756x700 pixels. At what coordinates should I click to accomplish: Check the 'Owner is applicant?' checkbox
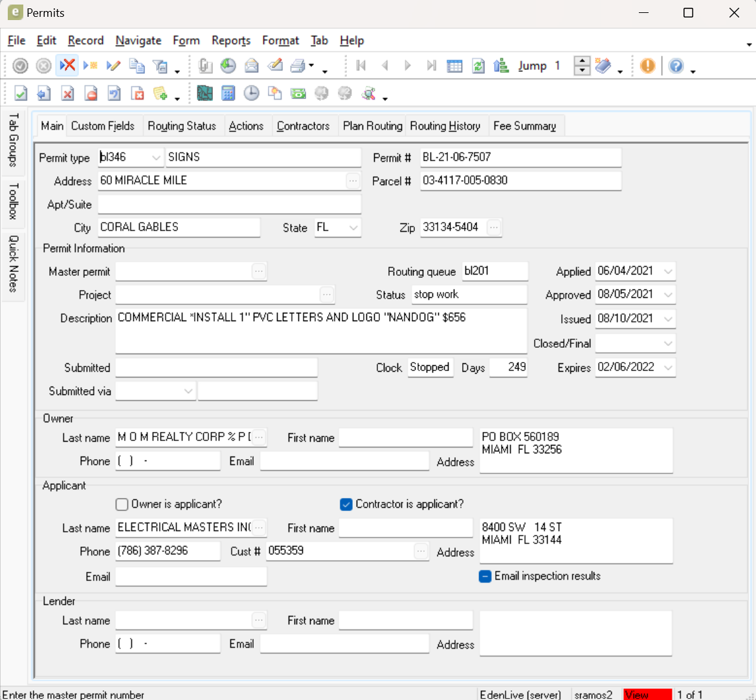tap(122, 504)
